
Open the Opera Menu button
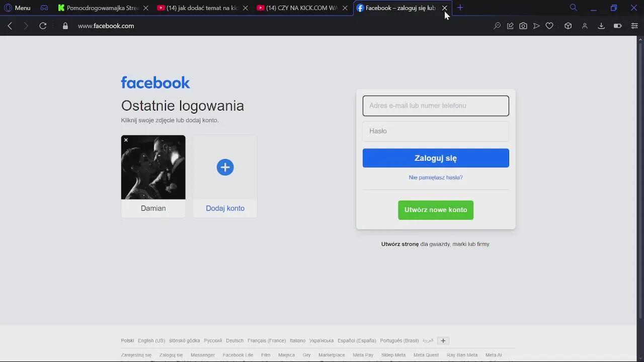[18, 8]
